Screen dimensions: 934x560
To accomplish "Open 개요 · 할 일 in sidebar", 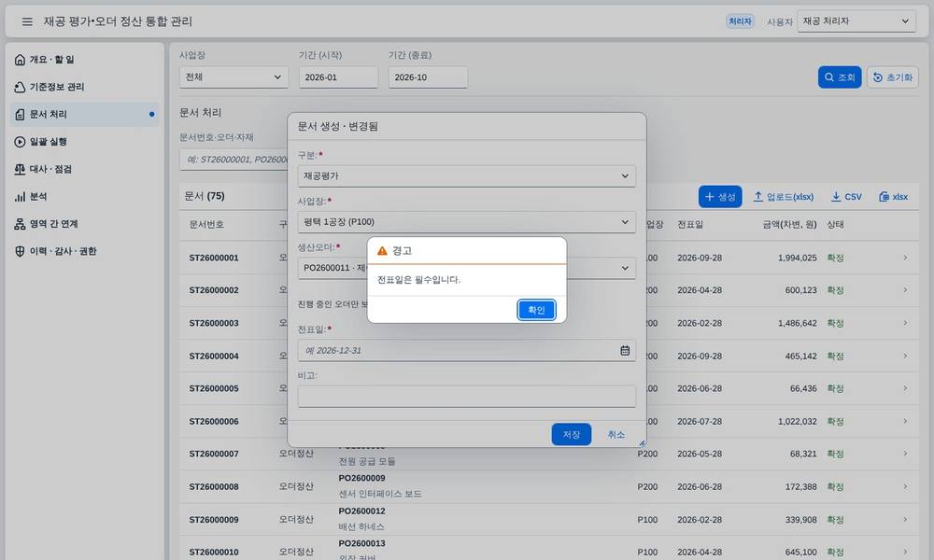I will 85,60.
